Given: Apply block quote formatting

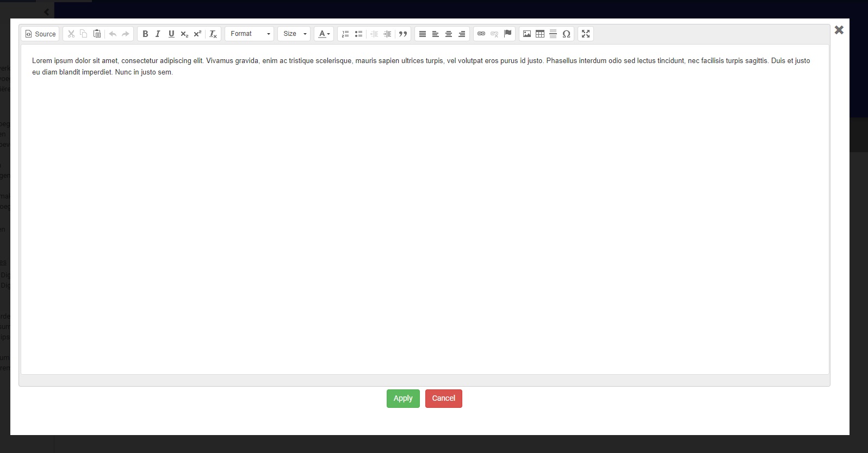Looking at the screenshot, I should 403,34.
